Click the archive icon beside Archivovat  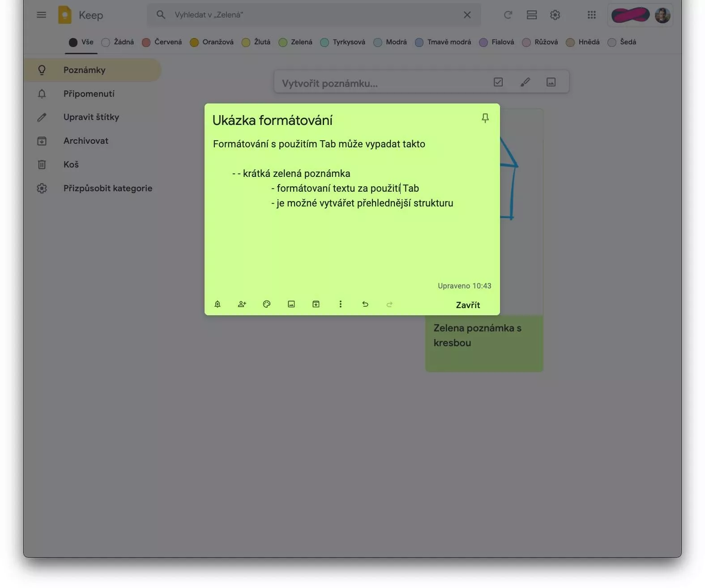[x=42, y=141]
